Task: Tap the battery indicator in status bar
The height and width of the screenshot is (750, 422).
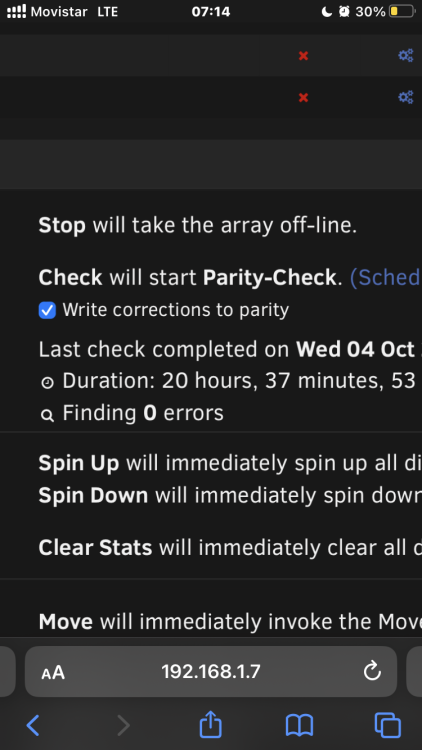Action: coord(401,11)
